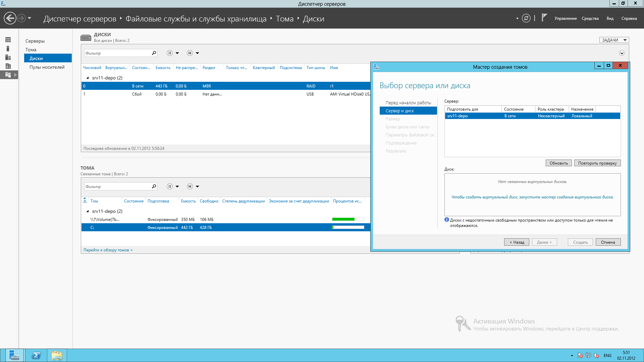This screenshot has height=362, width=644.
Task: Click Повторить проверку button
Action: click(x=597, y=163)
